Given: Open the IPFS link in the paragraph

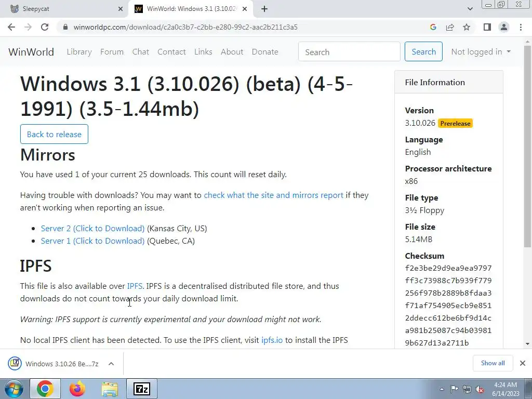Looking at the screenshot, I should click(x=135, y=286).
